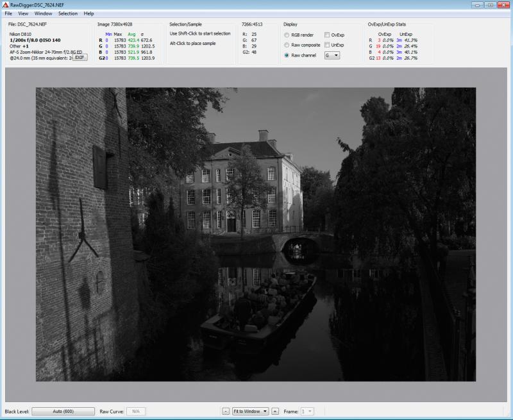Image resolution: width=513 pixels, height=420 pixels.
Task: Open the Help menu
Action: pyautogui.click(x=88, y=13)
